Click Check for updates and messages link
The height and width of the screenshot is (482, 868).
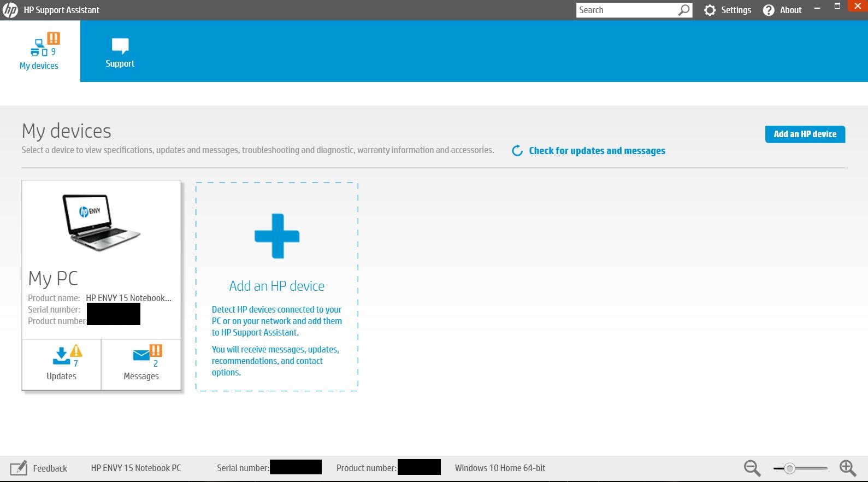pos(597,151)
